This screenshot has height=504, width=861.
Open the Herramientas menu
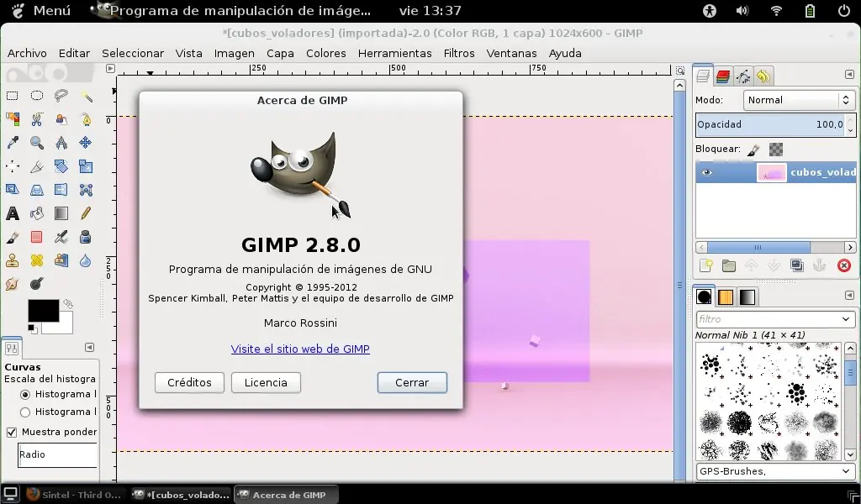coord(395,53)
